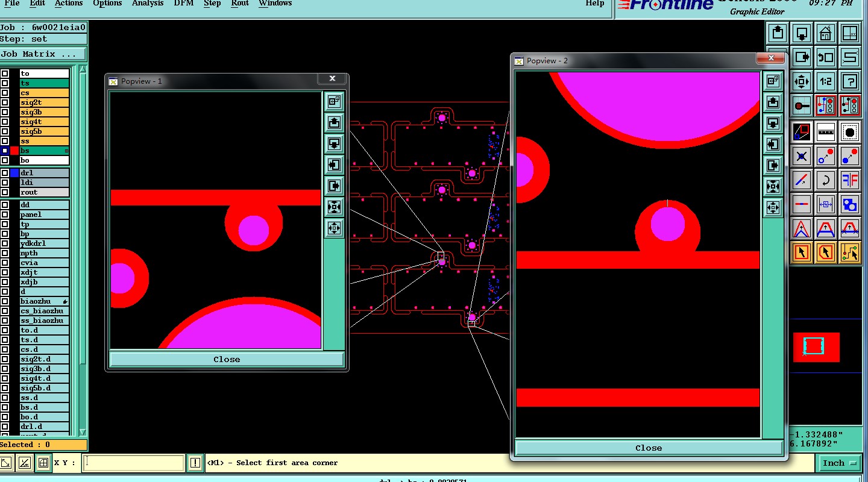Screen dimensions: 868x482
Task: Click layer list scroll up arrow
Action: click(x=83, y=70)
